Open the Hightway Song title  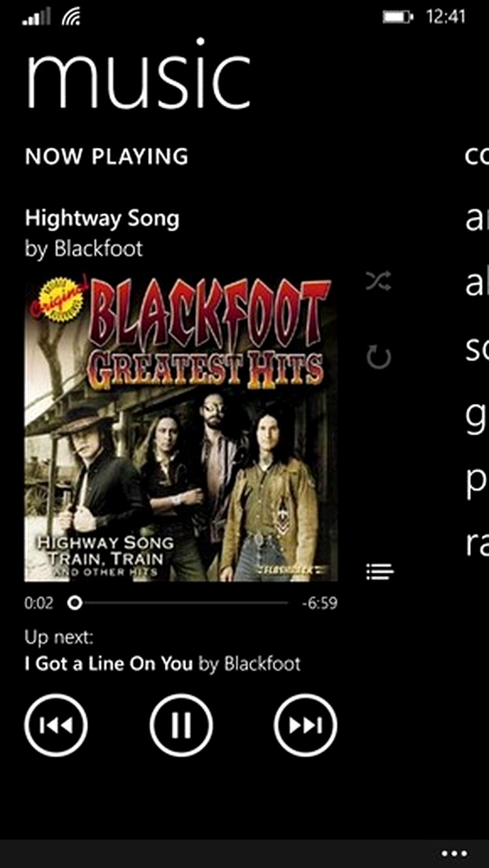pos(102,219)
